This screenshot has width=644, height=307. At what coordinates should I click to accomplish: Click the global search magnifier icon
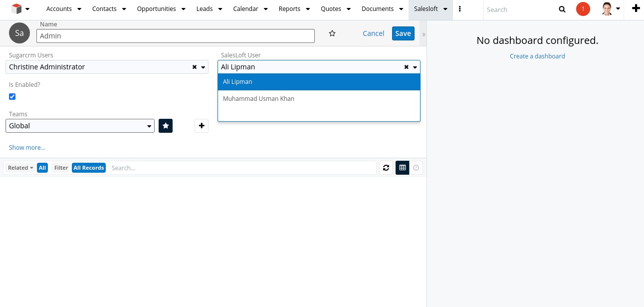(x=562, y=9)
